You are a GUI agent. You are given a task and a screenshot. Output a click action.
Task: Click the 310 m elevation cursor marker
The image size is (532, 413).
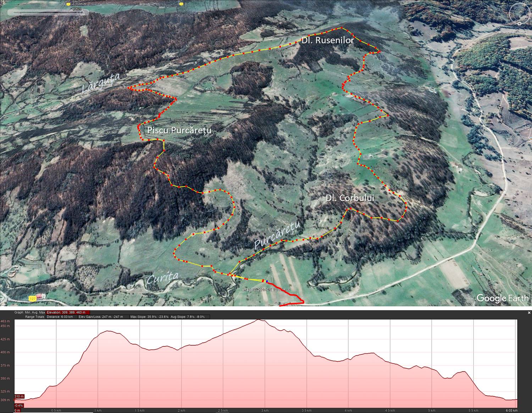(19, 396)
